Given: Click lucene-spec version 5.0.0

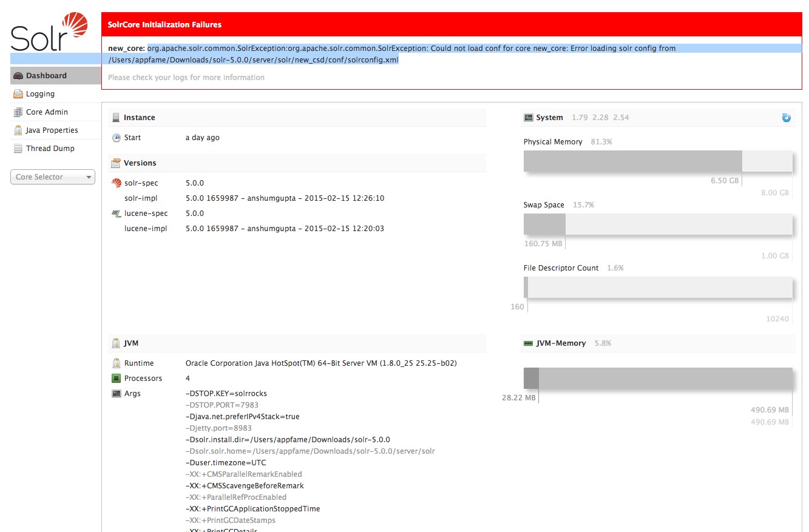Looking at the screenshot, I should tap(195, 214).
